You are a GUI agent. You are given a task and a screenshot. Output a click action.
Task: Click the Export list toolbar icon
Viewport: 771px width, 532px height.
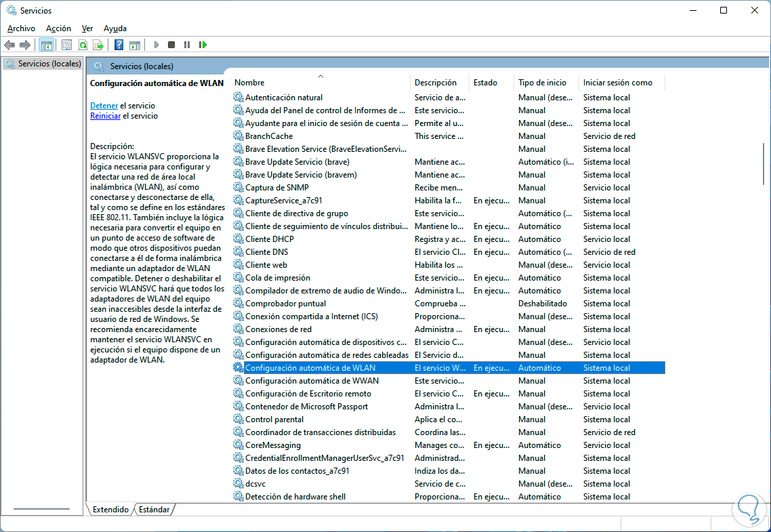(98, 45)
